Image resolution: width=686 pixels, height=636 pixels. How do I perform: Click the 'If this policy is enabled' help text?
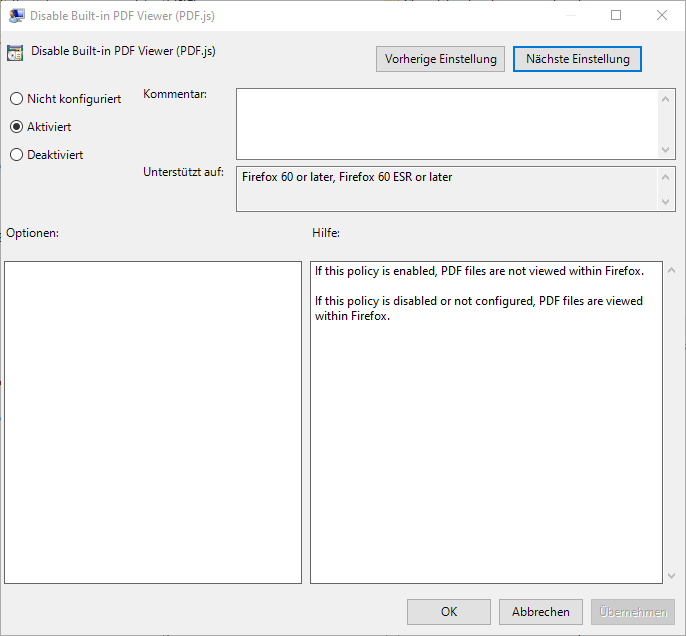click(479, 271)
